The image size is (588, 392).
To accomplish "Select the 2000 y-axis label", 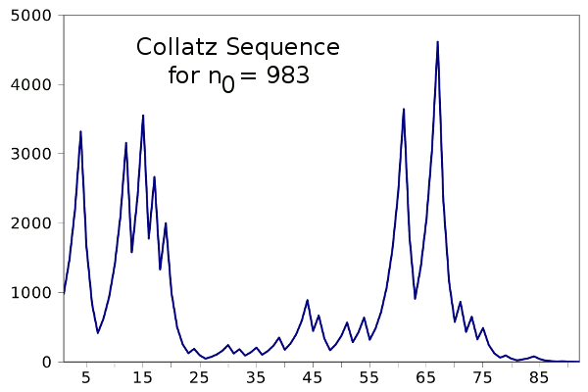I will pos(29,223).
